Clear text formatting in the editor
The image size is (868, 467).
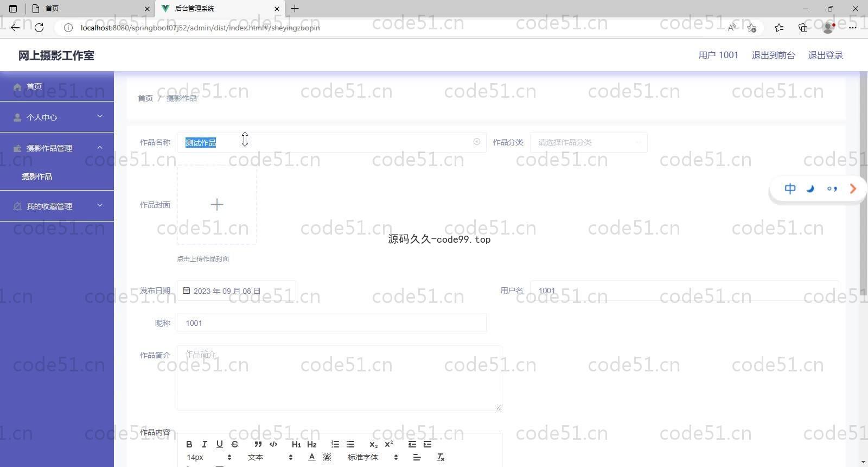tap(441, 457)
